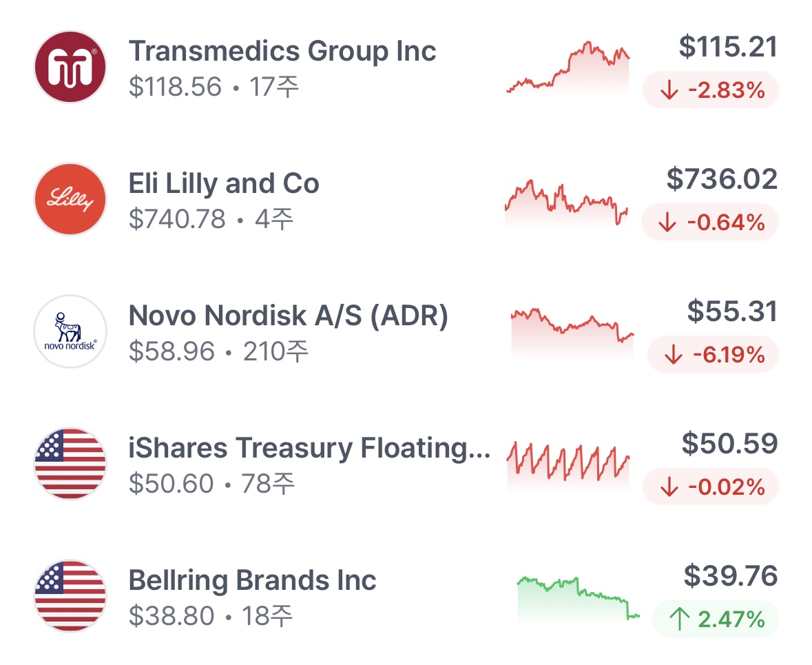Select Novo Nordisk A/S (ADR) name

point(288,316)
